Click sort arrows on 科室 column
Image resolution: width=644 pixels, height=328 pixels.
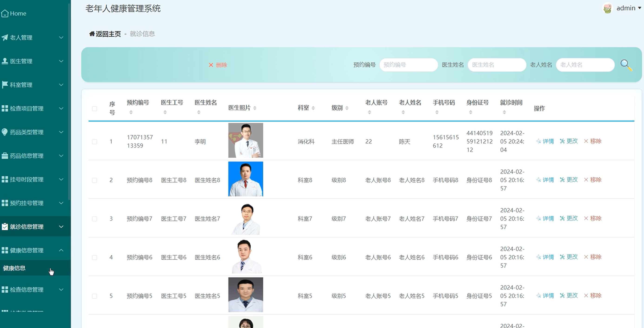tap(313, 108)
